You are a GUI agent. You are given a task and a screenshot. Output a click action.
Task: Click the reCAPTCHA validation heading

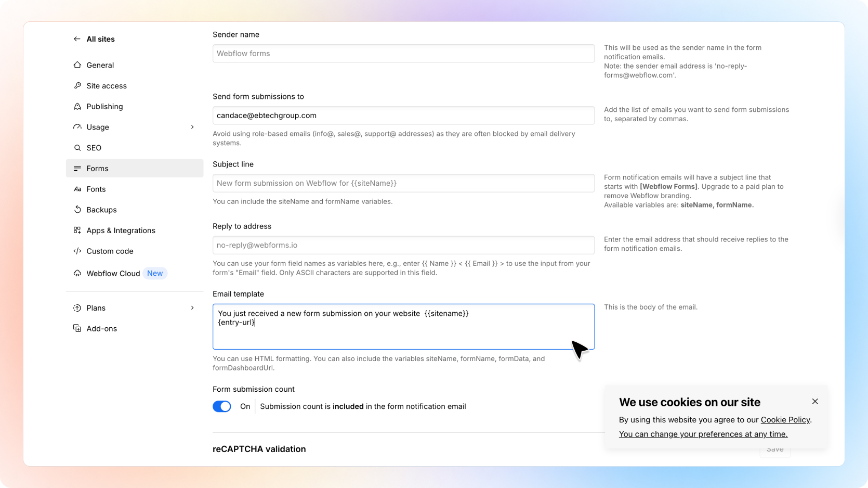click(x=259, y=449)
